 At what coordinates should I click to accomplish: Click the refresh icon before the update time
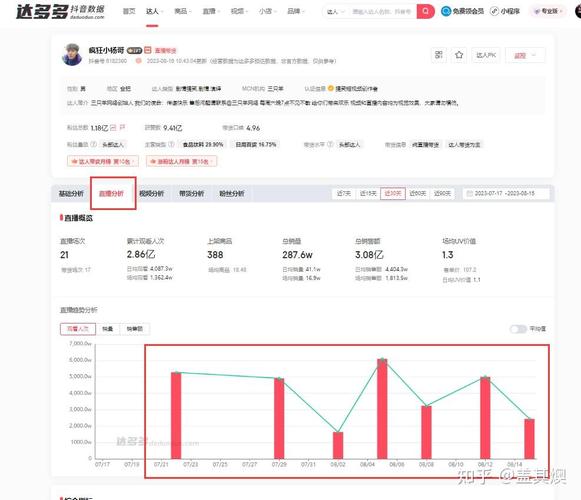point(139,61)
